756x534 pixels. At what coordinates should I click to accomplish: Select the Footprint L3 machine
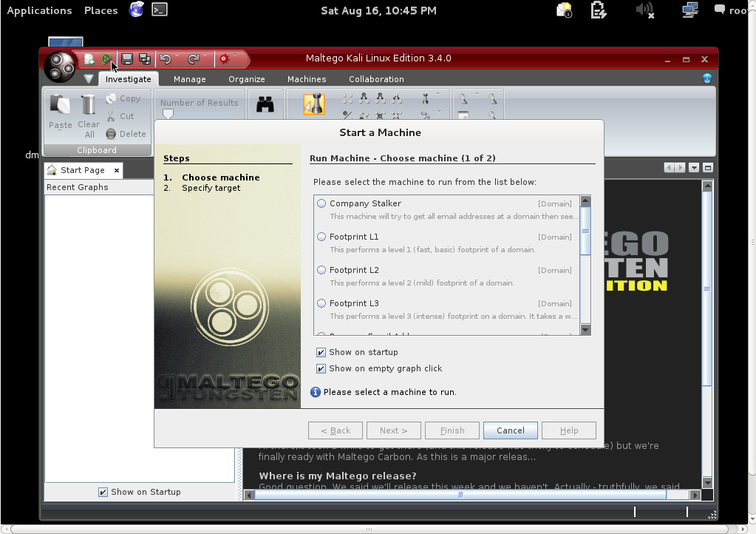(321, 303)
